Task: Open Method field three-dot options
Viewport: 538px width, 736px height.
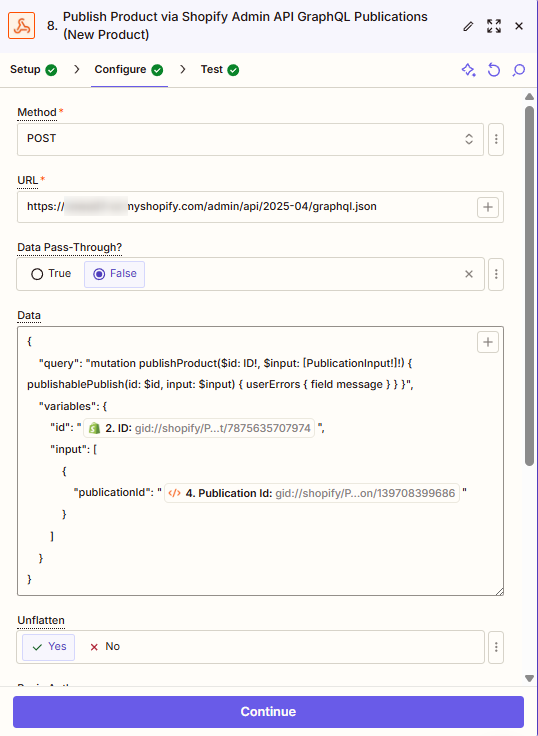Action: [x=496, y=139]
